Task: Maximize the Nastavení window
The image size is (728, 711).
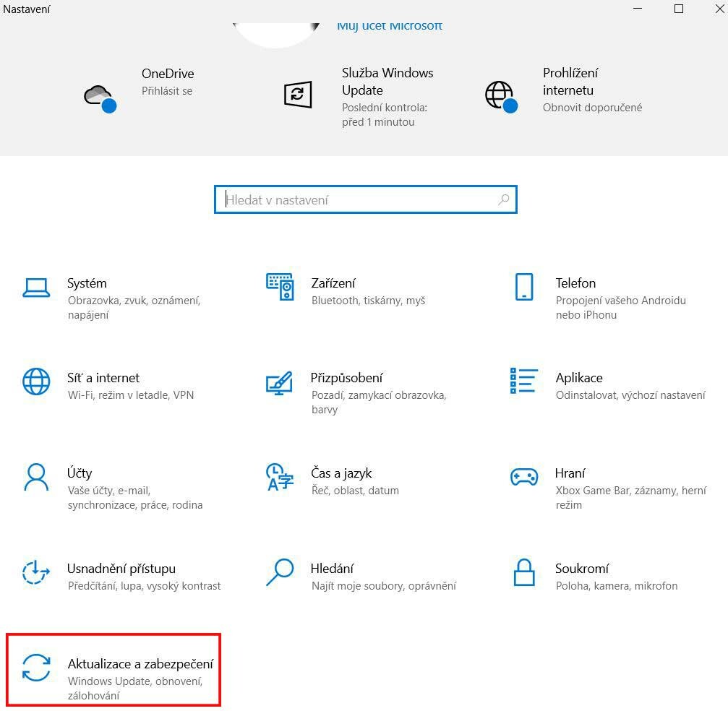Action: [x=678, y=9]
